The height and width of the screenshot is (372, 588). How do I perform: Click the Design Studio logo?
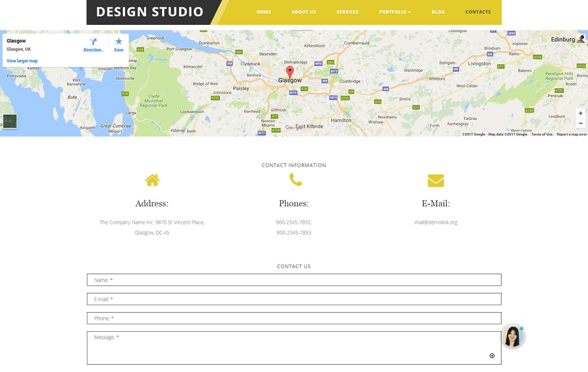[150, 12]
